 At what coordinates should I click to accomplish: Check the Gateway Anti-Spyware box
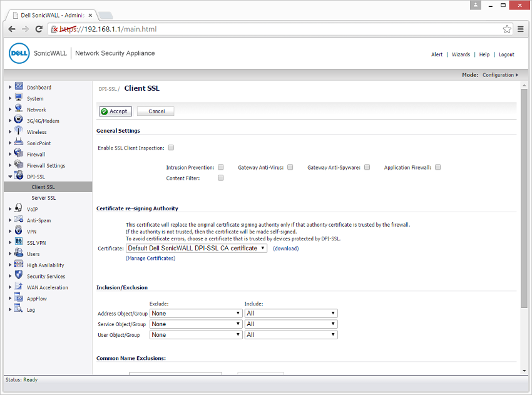coord(367,167)
